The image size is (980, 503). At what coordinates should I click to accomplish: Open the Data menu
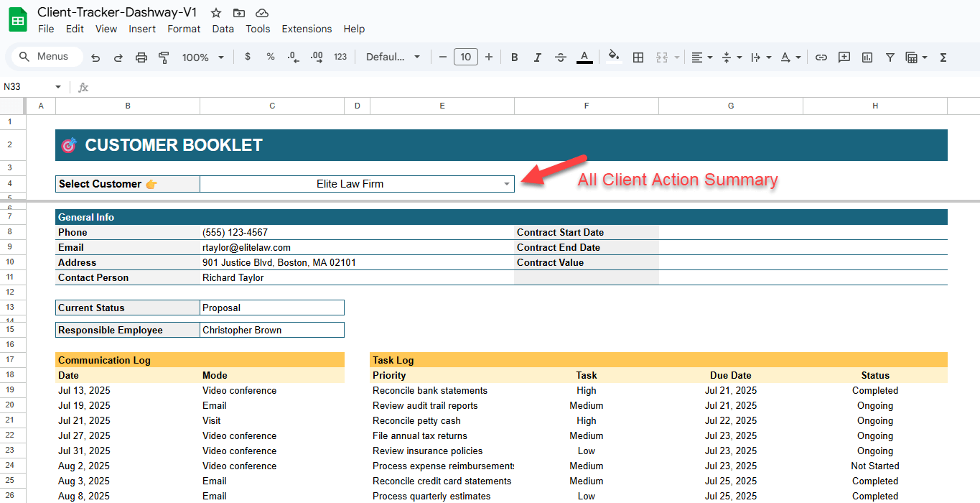click(223, 29)
